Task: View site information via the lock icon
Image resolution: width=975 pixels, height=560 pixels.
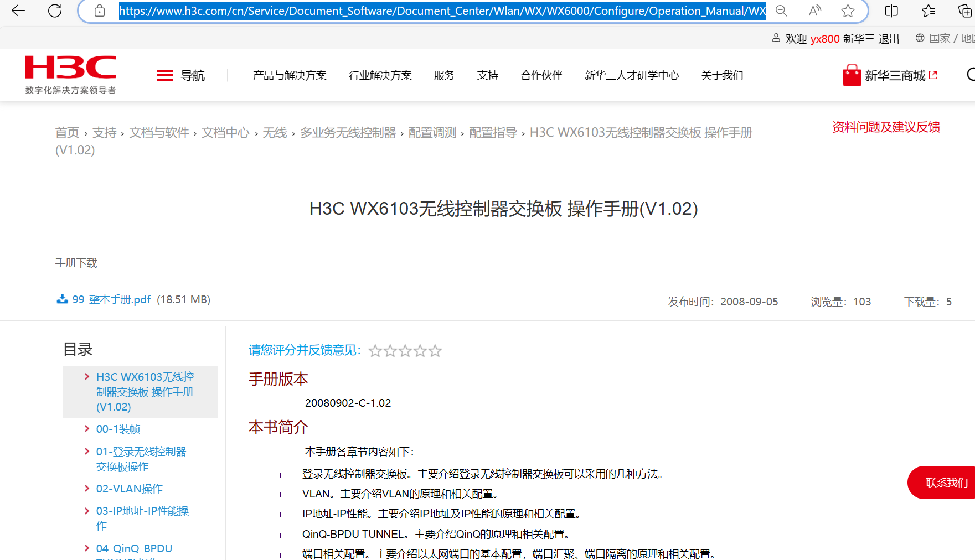Action: pyautogui.click(x=100, y=11)
